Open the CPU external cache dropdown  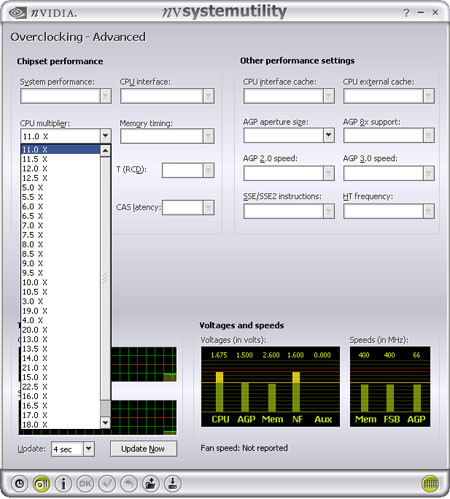click(389, 96)
